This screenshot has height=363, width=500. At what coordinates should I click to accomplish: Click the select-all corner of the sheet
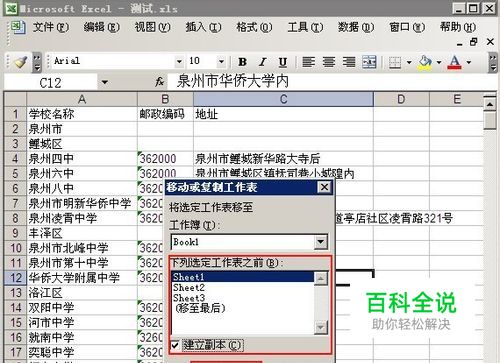[15, 99]
